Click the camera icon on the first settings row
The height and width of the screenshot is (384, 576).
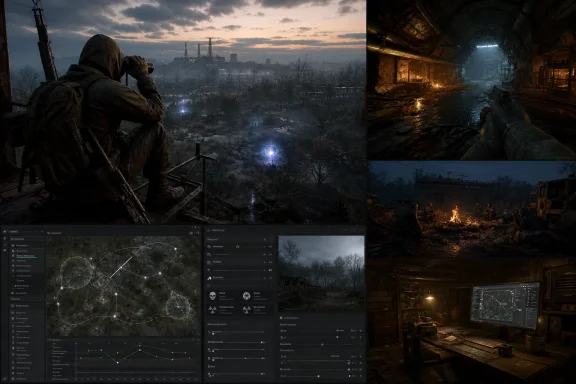[x=209, y=247]
